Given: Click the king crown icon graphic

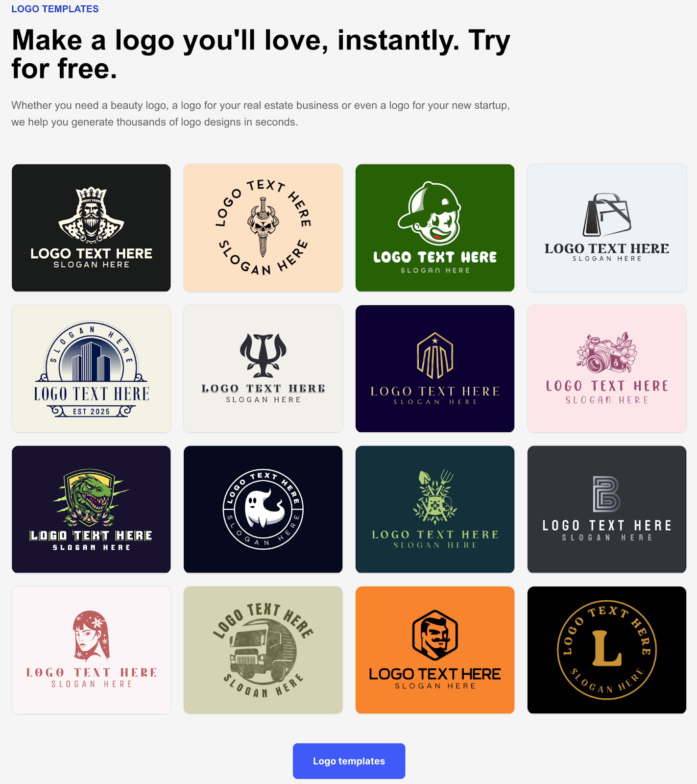Looking at the screenshot, I should [91, 215].
